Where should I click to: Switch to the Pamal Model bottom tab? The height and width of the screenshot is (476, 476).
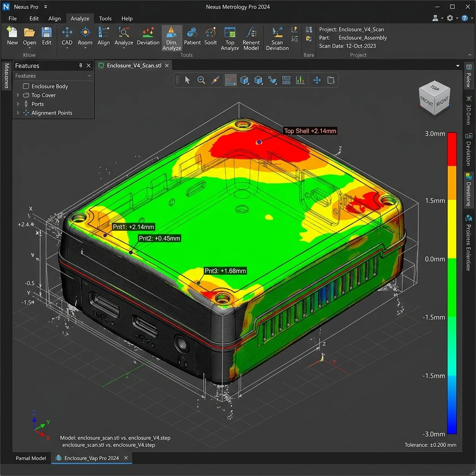pyautogui.click(x=31, y=458)
